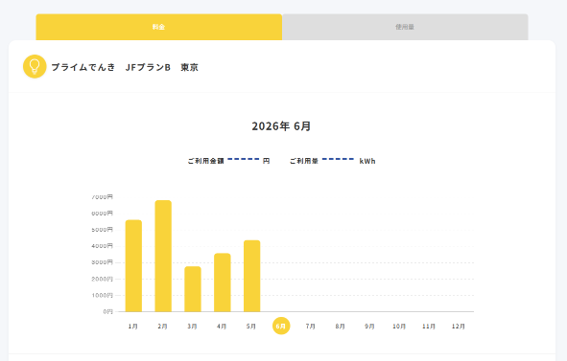Switch to the 使用量 tab
Viewport: 567px width, 361px height.
click(x=405, y=27)
